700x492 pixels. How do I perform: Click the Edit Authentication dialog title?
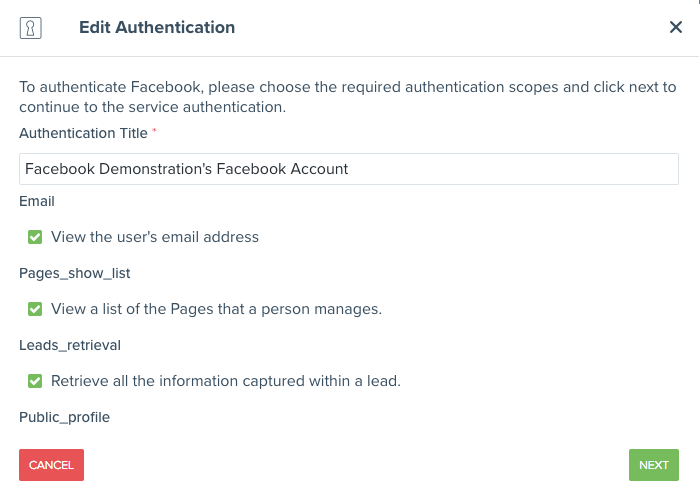tap(157, 27)
